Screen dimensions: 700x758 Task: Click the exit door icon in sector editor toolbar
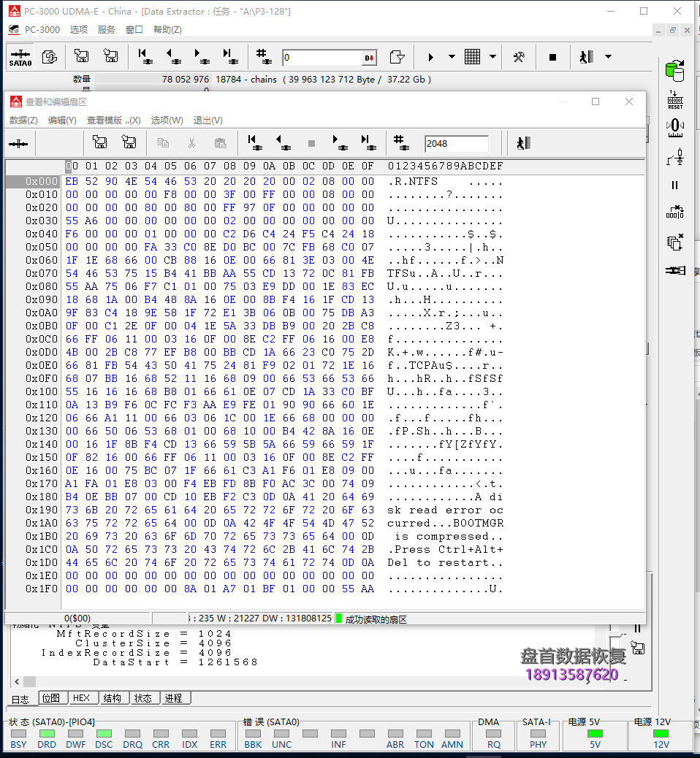pos(523,143)
